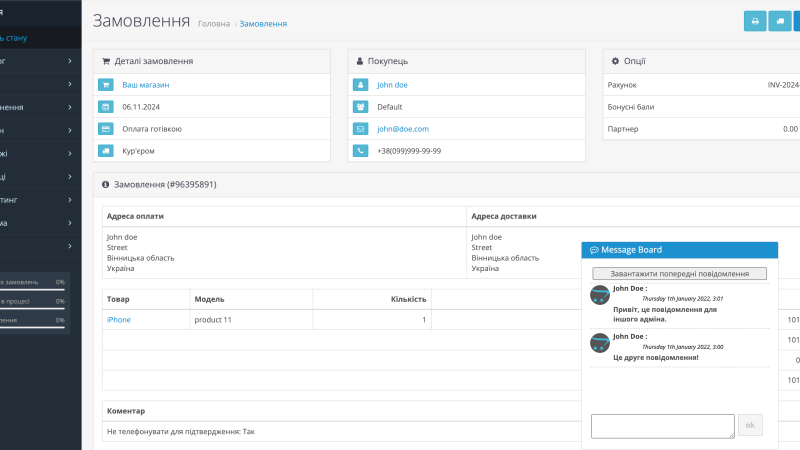Click avatar of the 'Це друге повідомлення!' message
This screenshot has width=800, height=450.
pyautogui.click(x=600, y=343)
